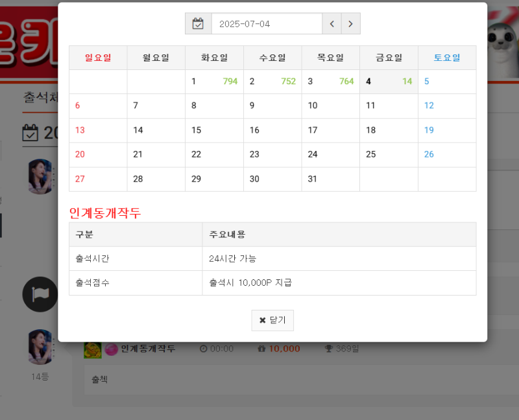This screenshot has height=420, width=519.
Task: Select July 31 in the calendar
Action: [x=331, y=180]
